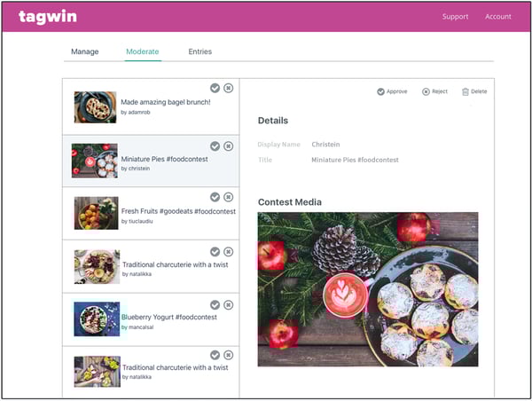
Task: Reject the Fresh Fruits entry X icon
Action: coord(229,197)
